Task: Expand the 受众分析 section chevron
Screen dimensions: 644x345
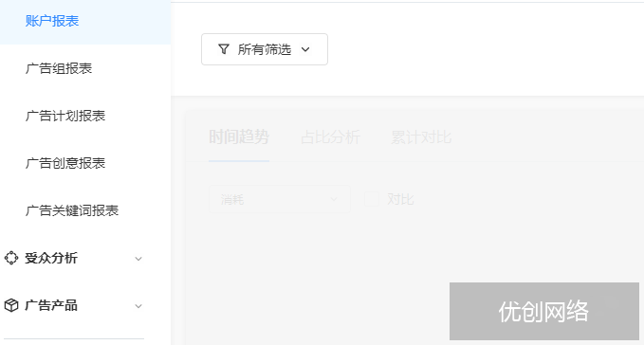Action: 138,259
